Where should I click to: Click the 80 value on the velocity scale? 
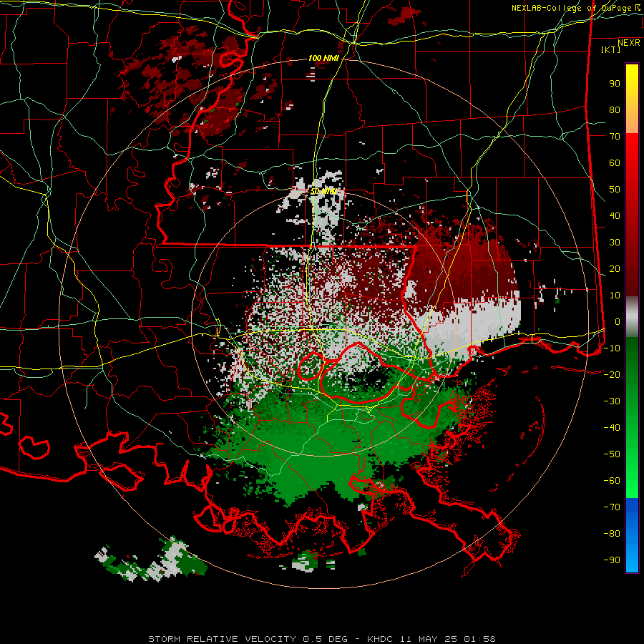click(615, 110)
